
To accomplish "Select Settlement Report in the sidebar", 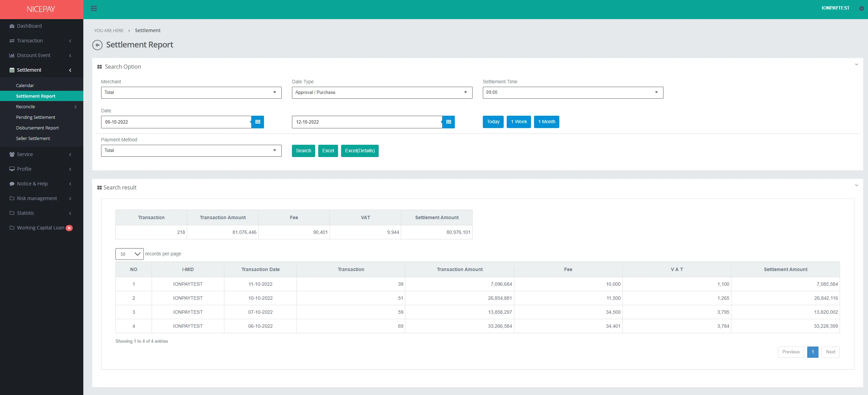I will 42,96.
